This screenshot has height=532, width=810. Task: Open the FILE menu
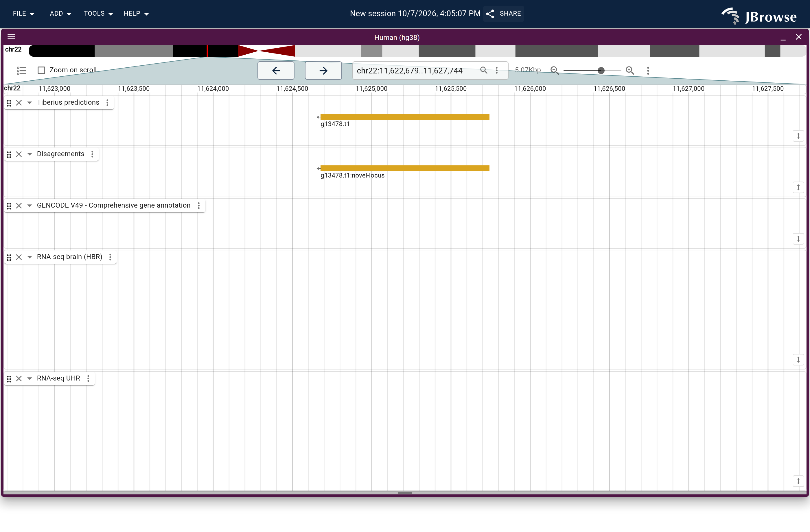tap(23, 14)
